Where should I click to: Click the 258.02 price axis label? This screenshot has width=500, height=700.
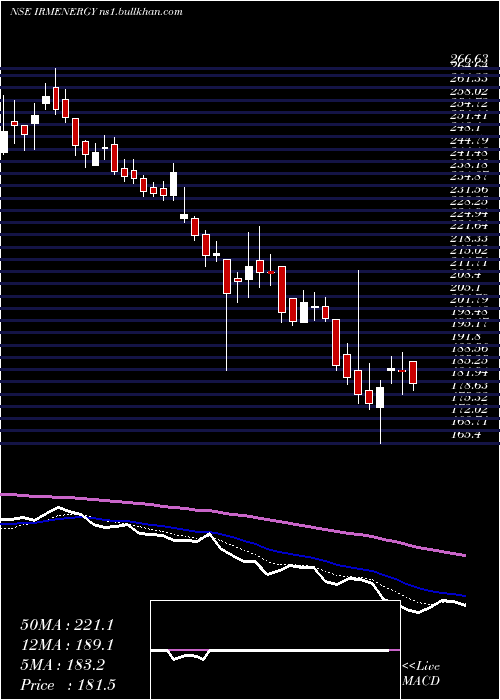click(x=468, y=91)
